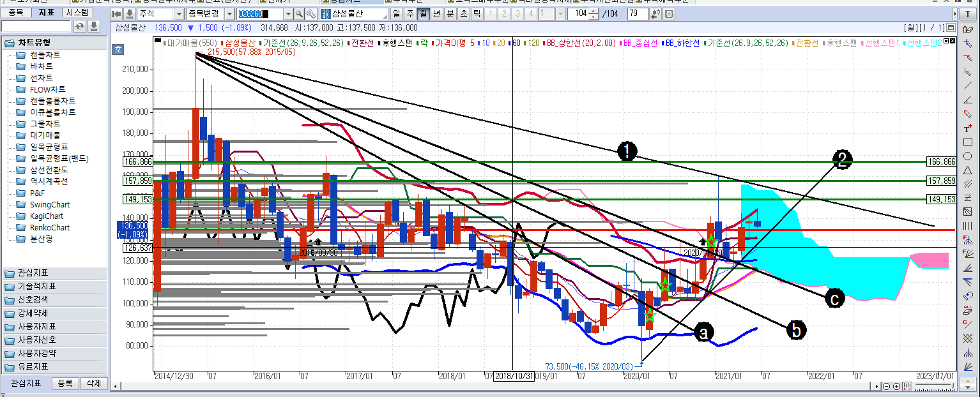The width and height of the screenshot is (980, 397).
Task: Switch chart to yearly (년) period
Action: 436,14
